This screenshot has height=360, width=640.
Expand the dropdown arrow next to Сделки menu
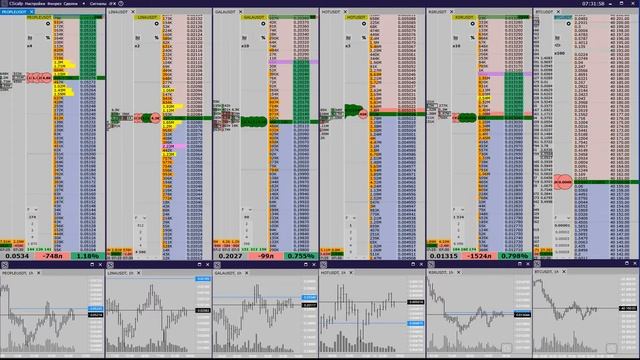[x=84, y=3]
